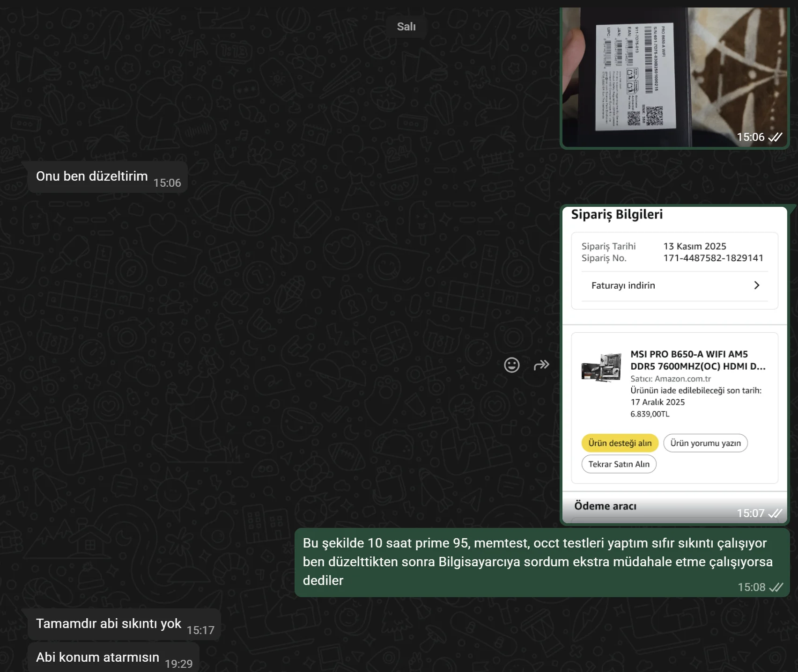Viewport: 798px width, 672px height.
Task: Click the 'Ödeme aracı' heading
Action: coord(605,506)
